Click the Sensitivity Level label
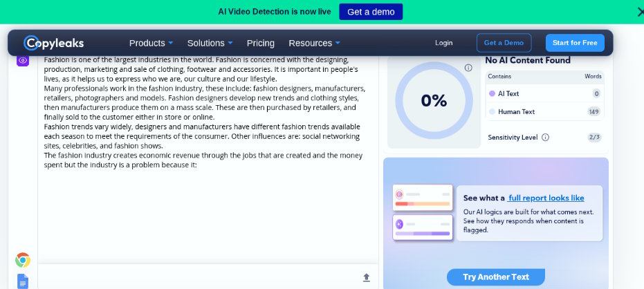 tap(513, 138)
